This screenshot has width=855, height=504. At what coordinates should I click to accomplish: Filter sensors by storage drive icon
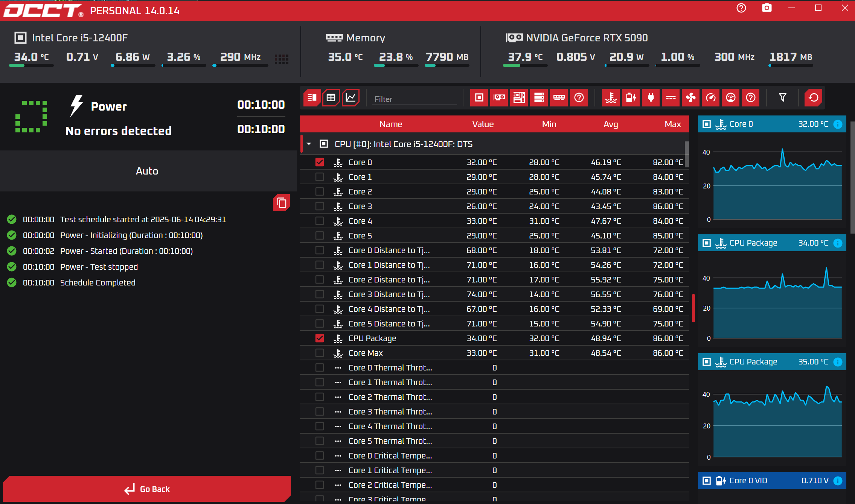coord(539,98)
